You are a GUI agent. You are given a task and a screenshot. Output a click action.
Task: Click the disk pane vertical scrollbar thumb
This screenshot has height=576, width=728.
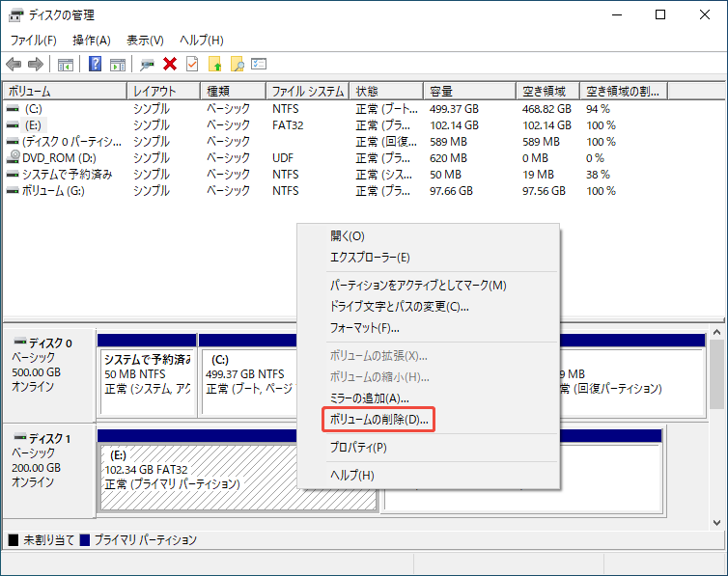pyautogui.click(x=716, y=373)
